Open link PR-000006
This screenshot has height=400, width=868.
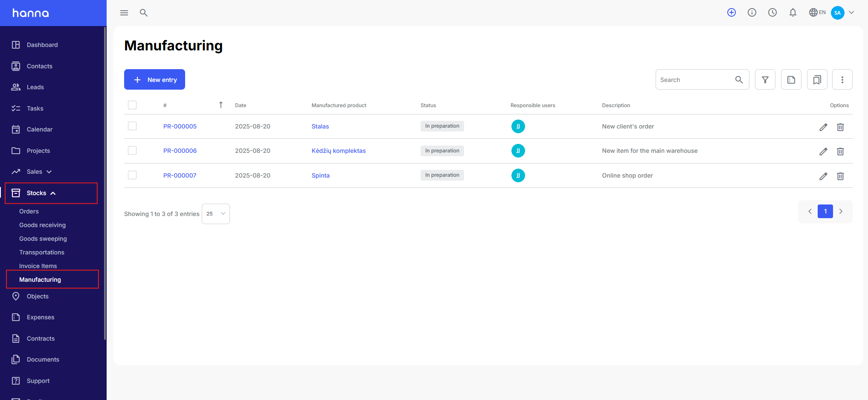(x=180, y=151)
